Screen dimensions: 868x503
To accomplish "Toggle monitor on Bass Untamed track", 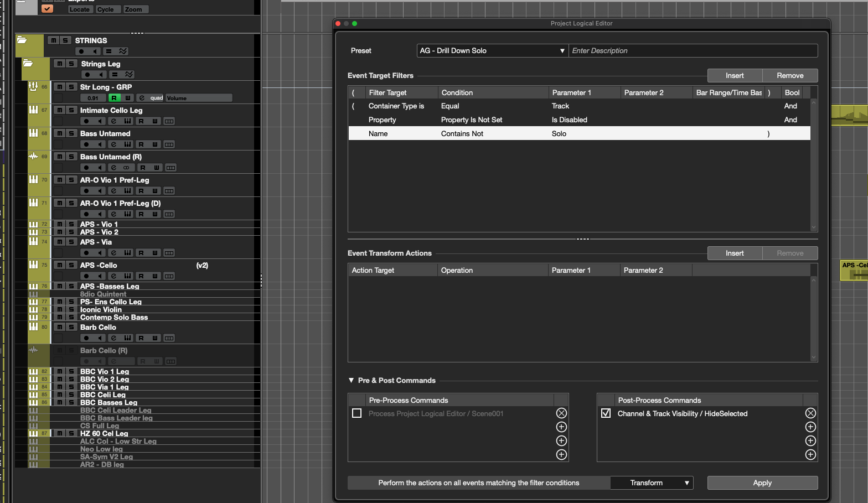I will [x=100, y=144].
